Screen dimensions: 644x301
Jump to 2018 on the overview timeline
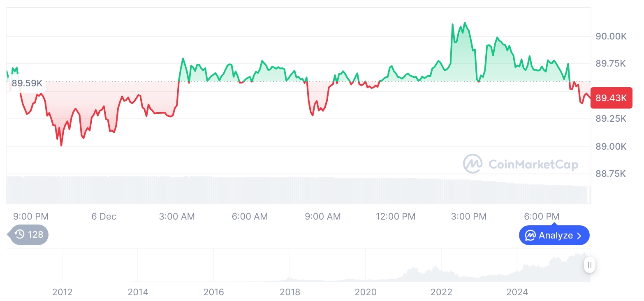tap(290, 292)
